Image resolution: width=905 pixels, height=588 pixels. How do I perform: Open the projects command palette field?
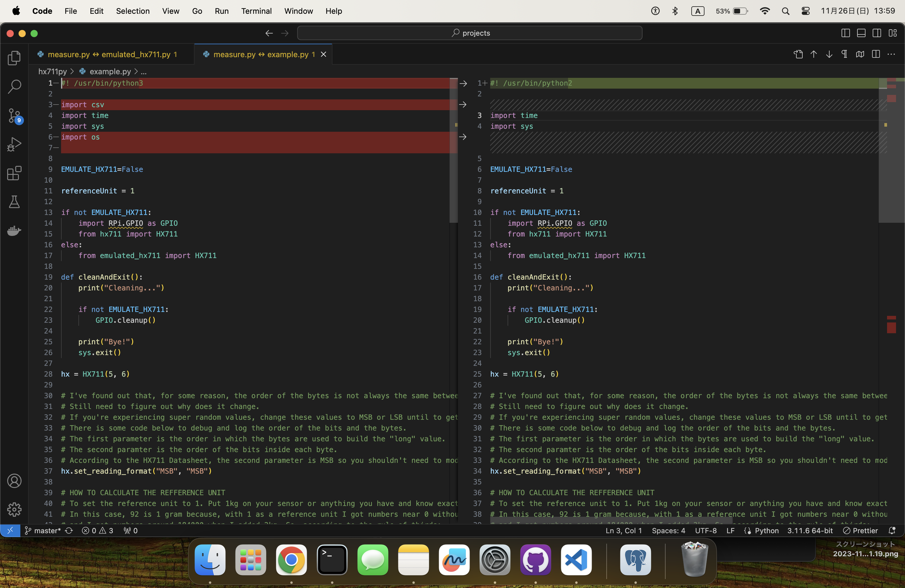point(470,33)
